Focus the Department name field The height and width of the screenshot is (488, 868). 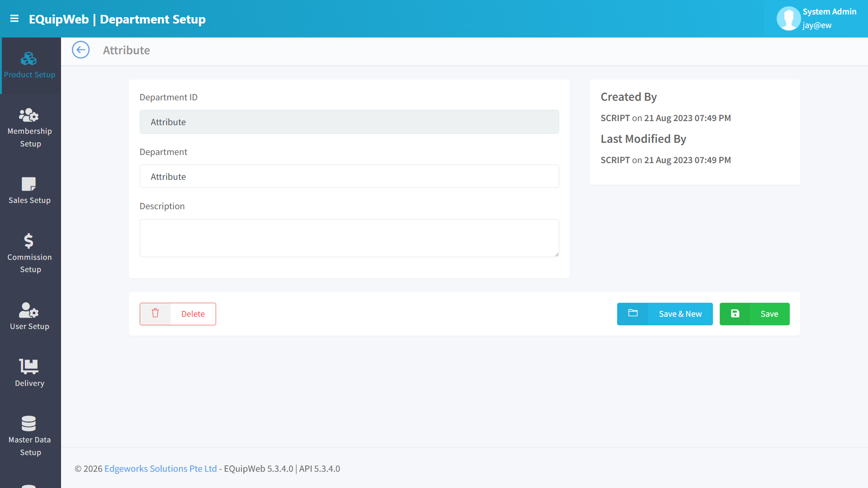click(349, 176)
